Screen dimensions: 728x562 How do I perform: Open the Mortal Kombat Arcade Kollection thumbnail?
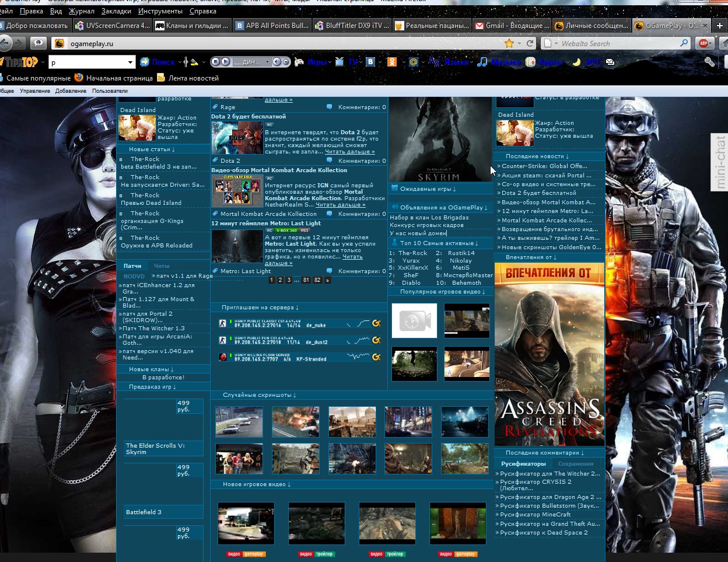click(x=237, y=190)
